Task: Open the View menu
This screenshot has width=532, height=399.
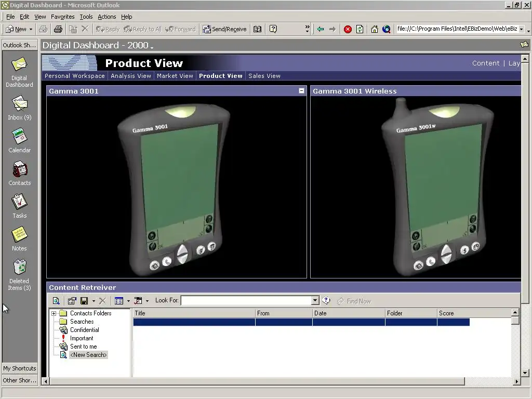Action: [40, 17]
